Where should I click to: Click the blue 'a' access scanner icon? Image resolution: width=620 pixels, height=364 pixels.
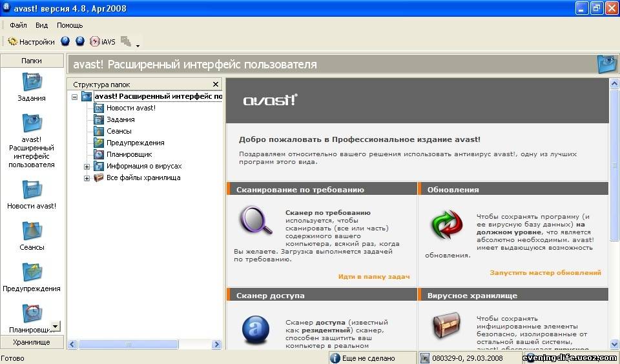[256, 330]
